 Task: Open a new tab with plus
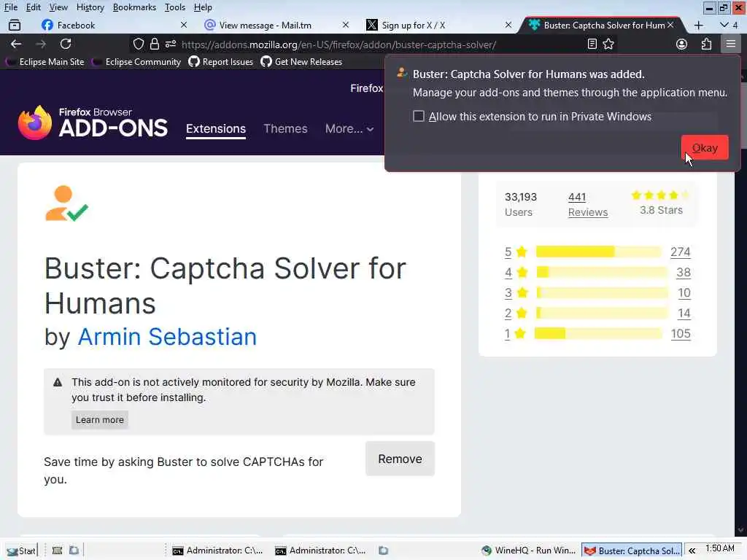698,26
